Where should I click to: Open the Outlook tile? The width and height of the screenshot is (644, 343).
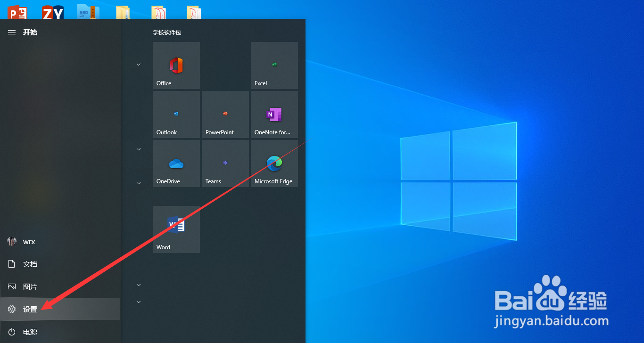pyautogui.click(x=176, y=114)
